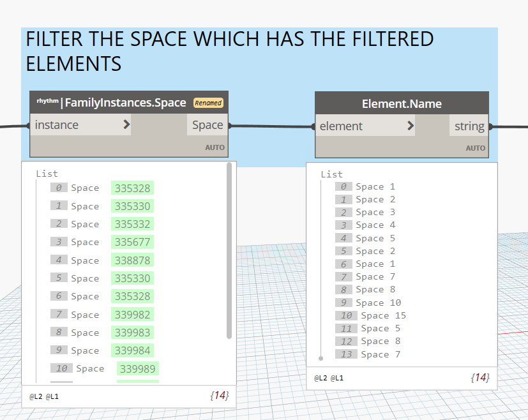The image size is (528, 420).
Task: Click element ID 335677
Action: pyautogui.click(x=132, y=242)
